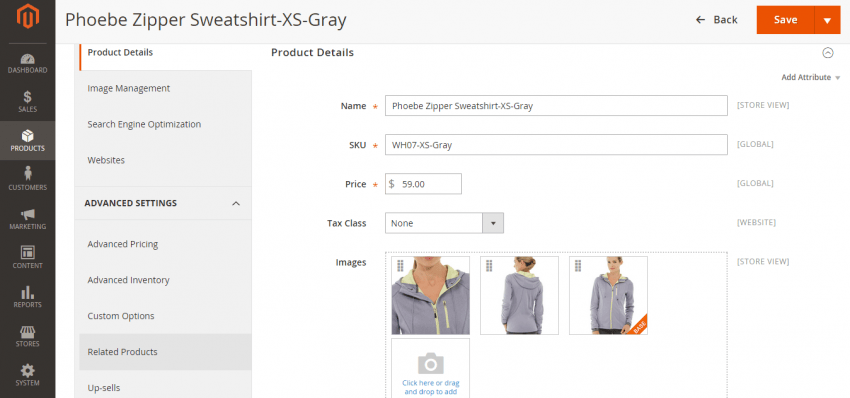This screenshot has width=850, height=398.
Task: Collapse the Advanced Settings section
Action: click(x=236, y=203)
